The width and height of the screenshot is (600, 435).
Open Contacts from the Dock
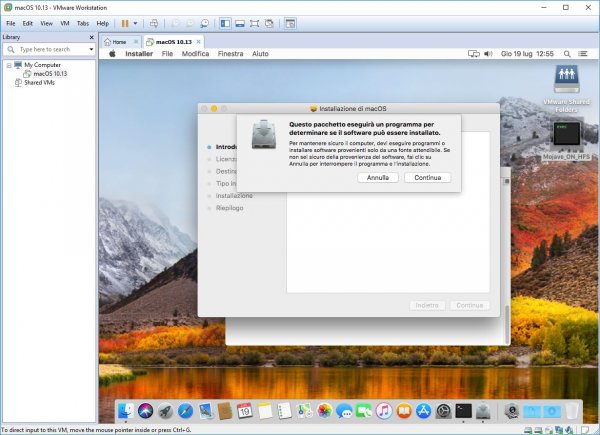[x=225, y=411]
